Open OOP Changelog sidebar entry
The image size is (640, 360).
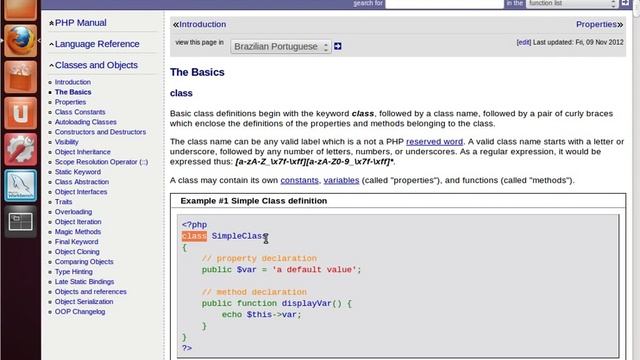pyautogui.click(x=80, y=312)
